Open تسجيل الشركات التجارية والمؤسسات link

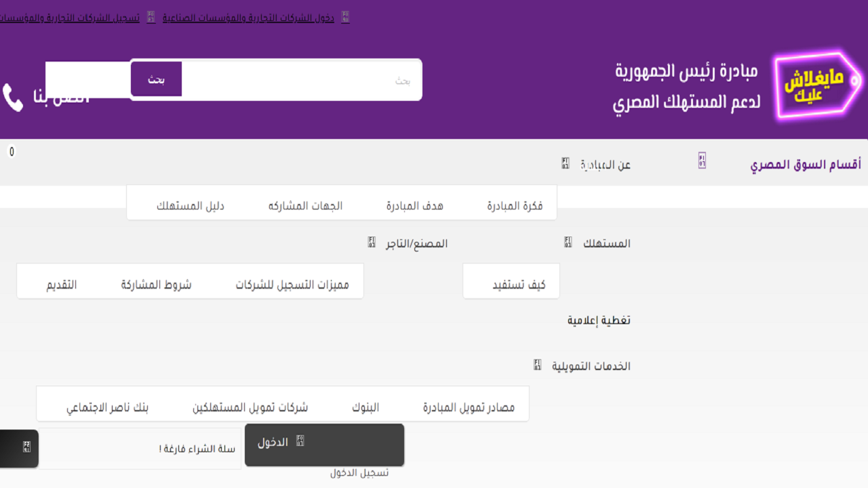pos(70,17)
